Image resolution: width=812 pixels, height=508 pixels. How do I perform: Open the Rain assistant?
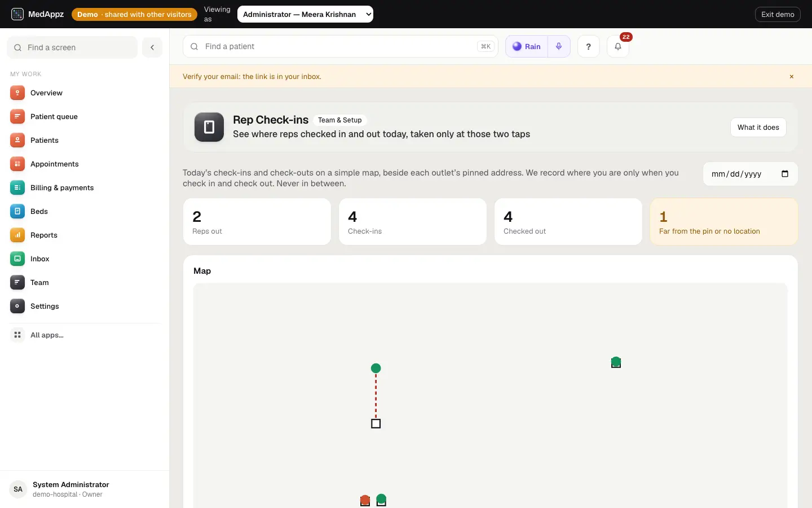[x=527, y=46]
